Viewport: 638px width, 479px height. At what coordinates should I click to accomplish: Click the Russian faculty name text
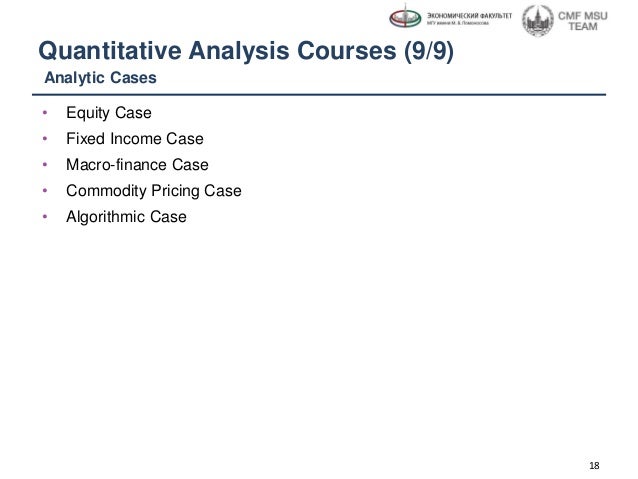[x=469, y=19]
